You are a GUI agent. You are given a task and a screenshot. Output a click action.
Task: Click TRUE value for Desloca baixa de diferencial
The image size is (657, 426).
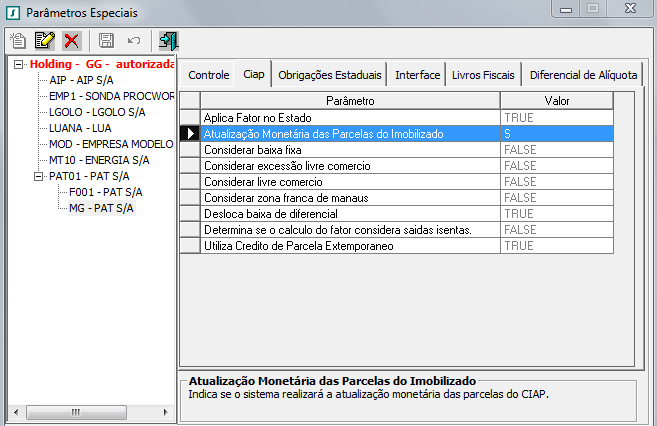(557, 214)
